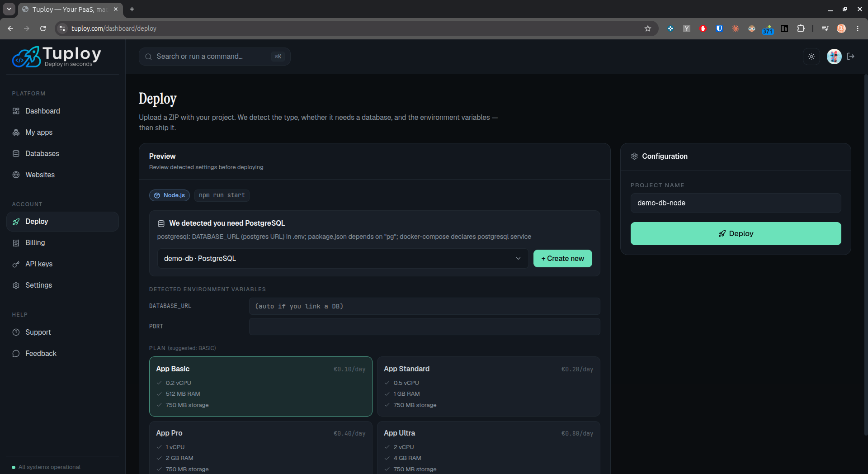Click the logout arrow icon
This screenshot has height=474, width=868.
coord(851,57)
